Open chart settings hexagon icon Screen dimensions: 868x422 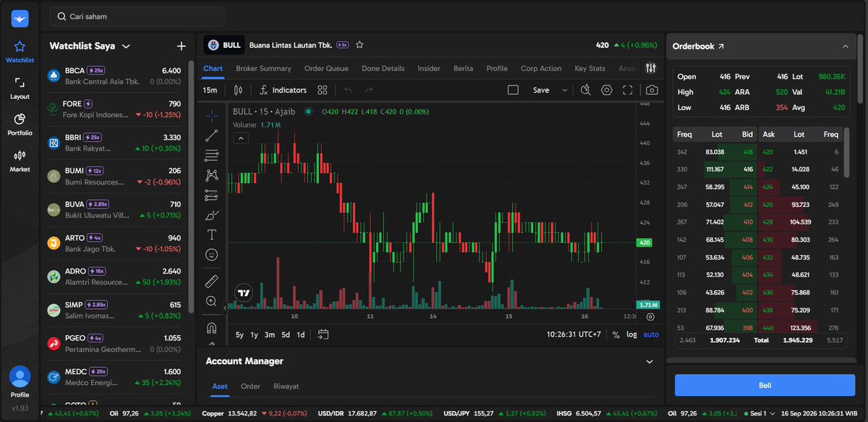click(x=607, y=90)
